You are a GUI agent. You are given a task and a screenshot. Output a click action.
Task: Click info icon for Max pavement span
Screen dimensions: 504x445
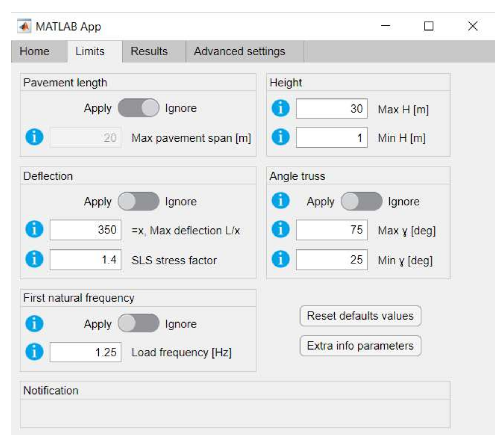[34, 137]
